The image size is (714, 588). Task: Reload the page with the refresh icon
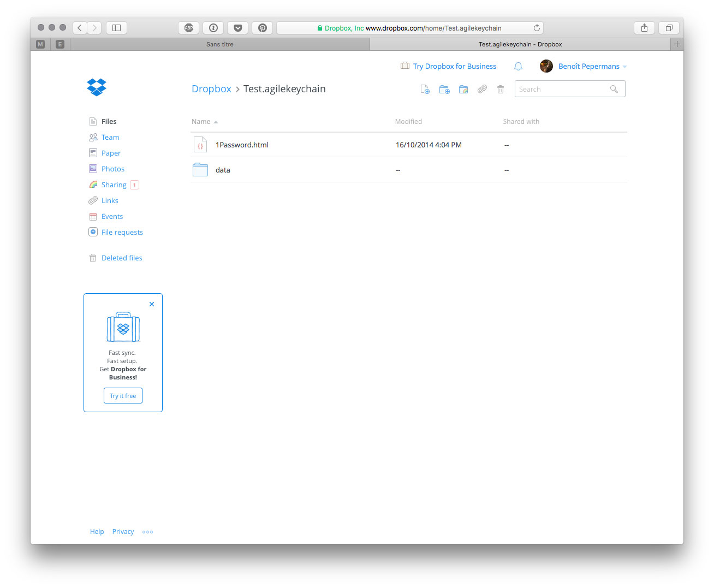coord(537,28)
